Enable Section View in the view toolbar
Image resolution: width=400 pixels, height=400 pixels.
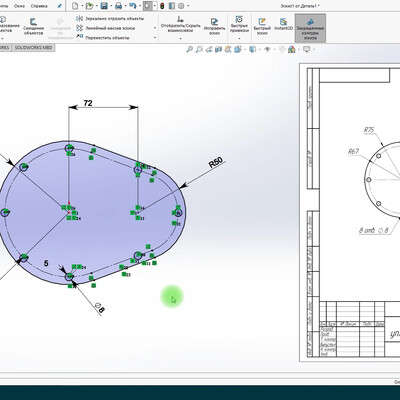click(x=218, y=50)
